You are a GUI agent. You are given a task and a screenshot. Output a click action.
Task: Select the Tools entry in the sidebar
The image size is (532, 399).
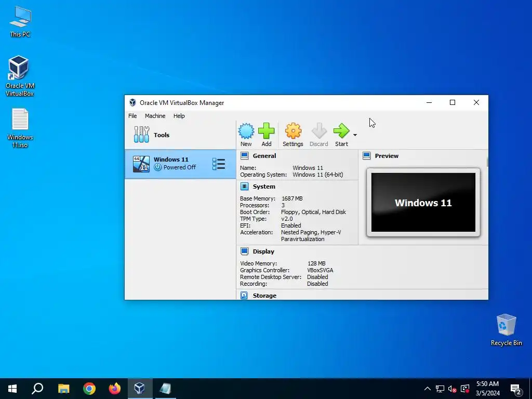click(x=180, y=135)
